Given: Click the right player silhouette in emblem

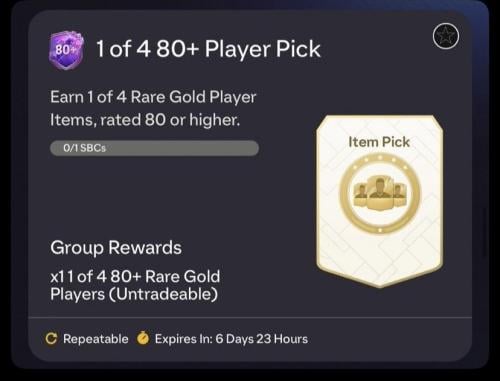Looking at the screenshot, I should [x=399, y=195].
